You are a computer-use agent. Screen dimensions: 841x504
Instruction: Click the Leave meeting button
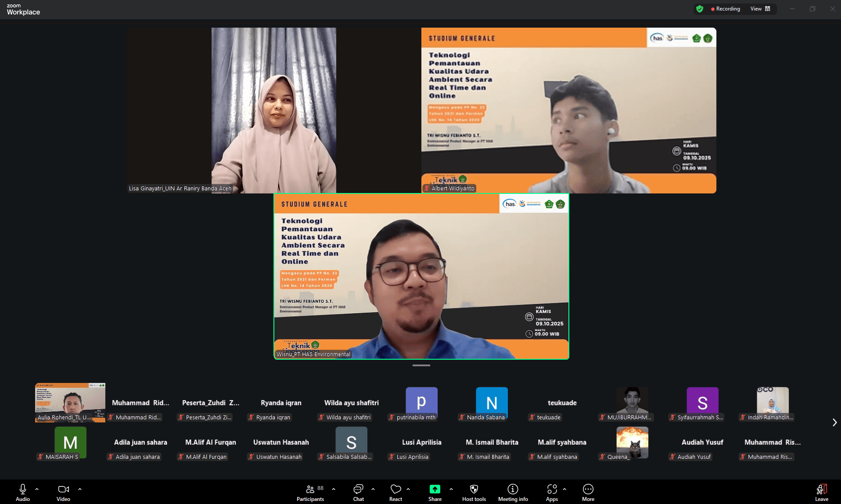click(821, 492)
